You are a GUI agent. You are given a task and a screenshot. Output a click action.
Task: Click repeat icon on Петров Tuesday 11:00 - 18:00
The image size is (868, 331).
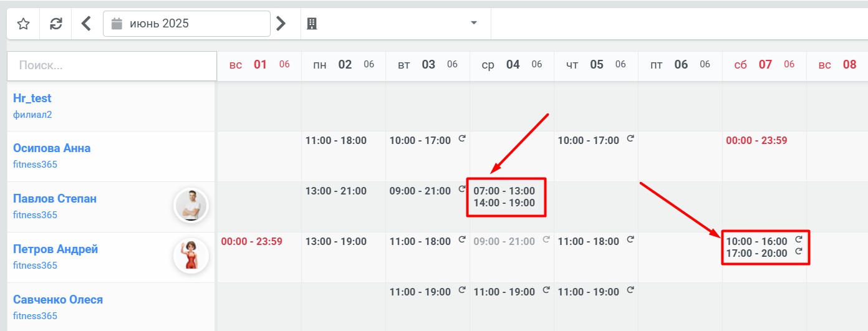tap(462, 239)
